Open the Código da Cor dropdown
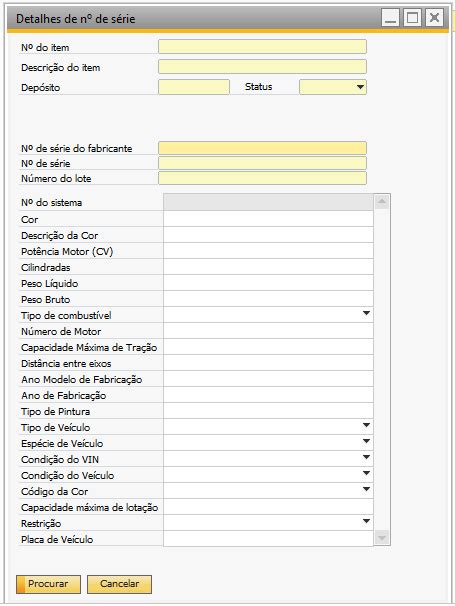The height and width of the screenshot is (606, 455). (366, 490)
